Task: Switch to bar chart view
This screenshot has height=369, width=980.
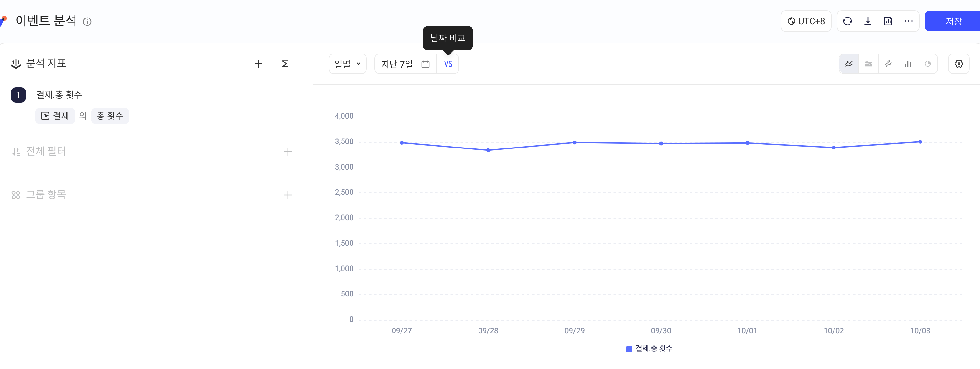Action: pyautogui.click(x=908, y=64)
